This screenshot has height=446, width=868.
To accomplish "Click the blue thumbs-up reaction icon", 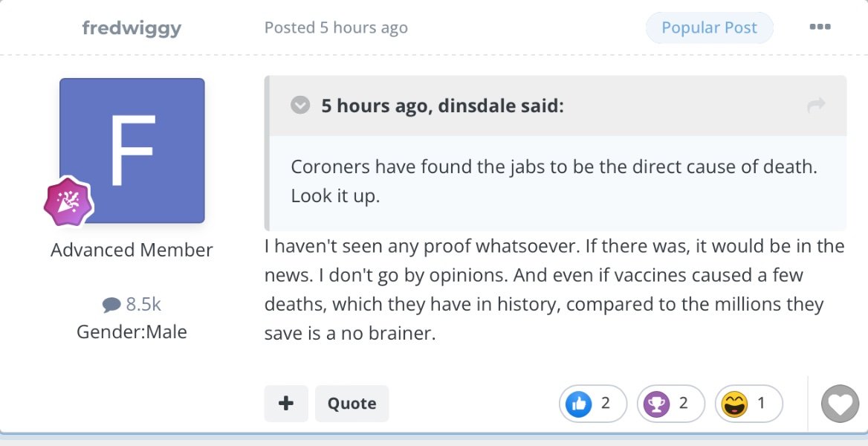I will 577,404.
